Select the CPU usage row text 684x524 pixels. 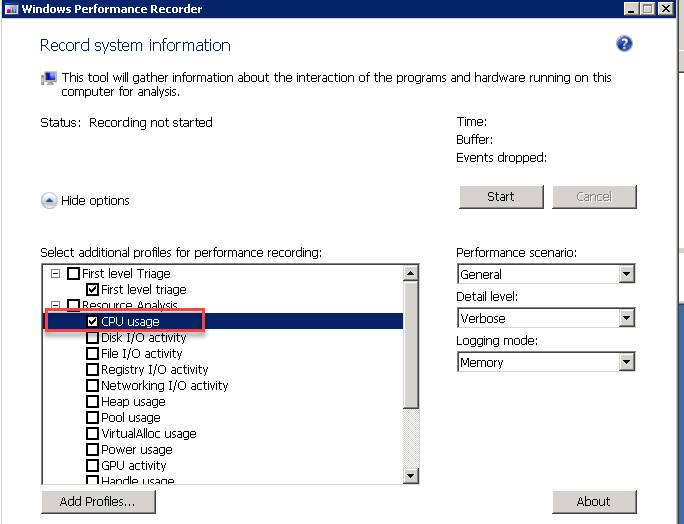(130, 322)
